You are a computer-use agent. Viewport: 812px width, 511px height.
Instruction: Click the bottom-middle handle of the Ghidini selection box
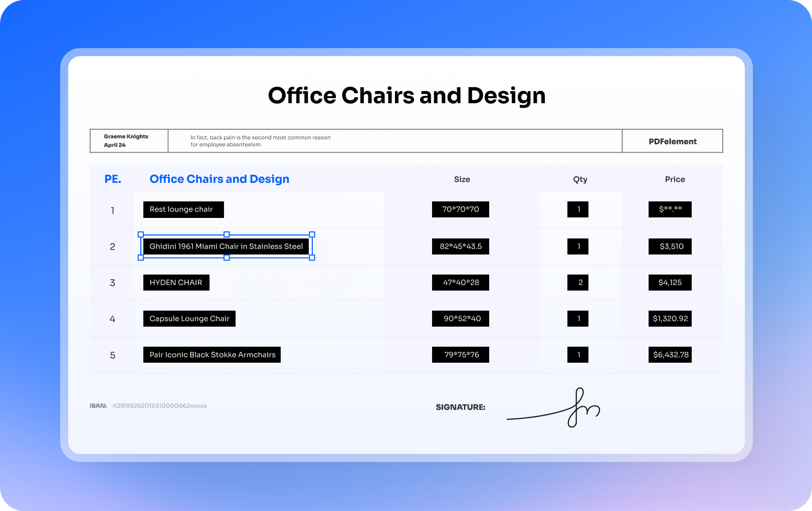(x=227, y=258)
